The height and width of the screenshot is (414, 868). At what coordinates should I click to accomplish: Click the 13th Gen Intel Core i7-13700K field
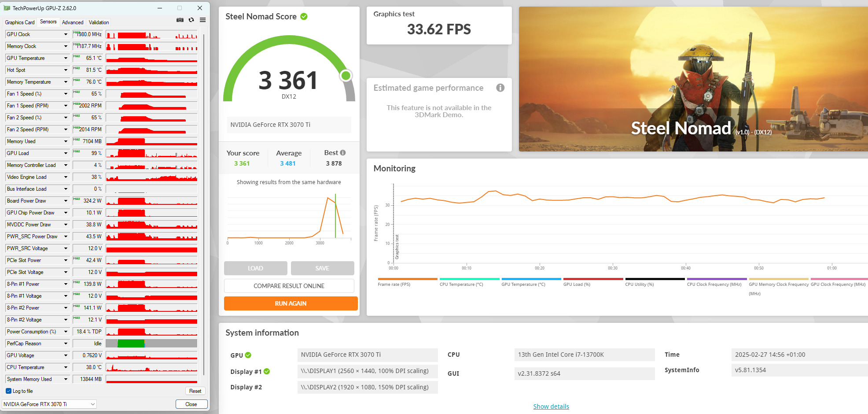coord(584,355)
